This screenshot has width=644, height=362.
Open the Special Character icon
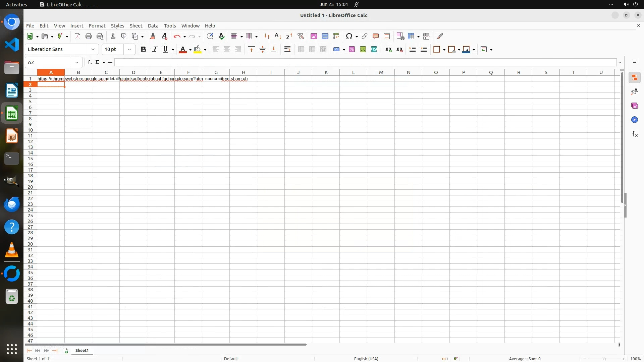pyautogui.click(x=349, y=36)
